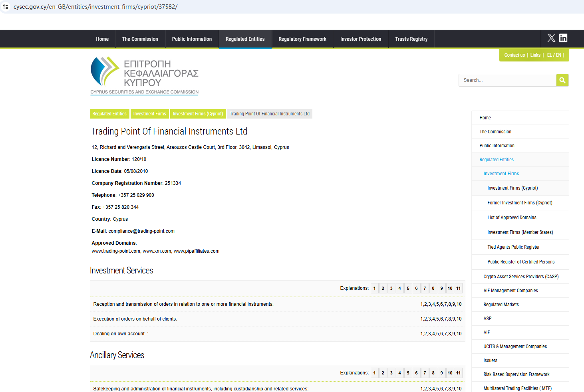Click the Licence Number 120/10 line

[x=119, y=159]
